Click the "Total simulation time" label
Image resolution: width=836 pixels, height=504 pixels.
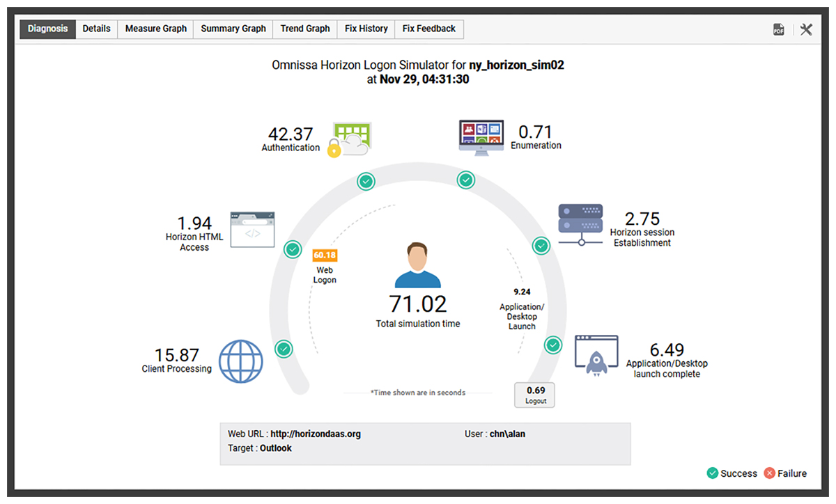[418, 324]
